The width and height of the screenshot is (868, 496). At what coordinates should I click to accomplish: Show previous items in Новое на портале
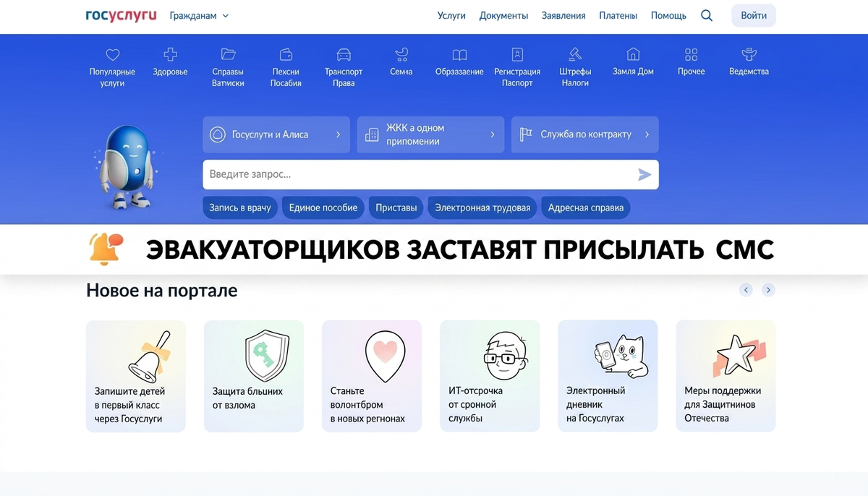746,290
